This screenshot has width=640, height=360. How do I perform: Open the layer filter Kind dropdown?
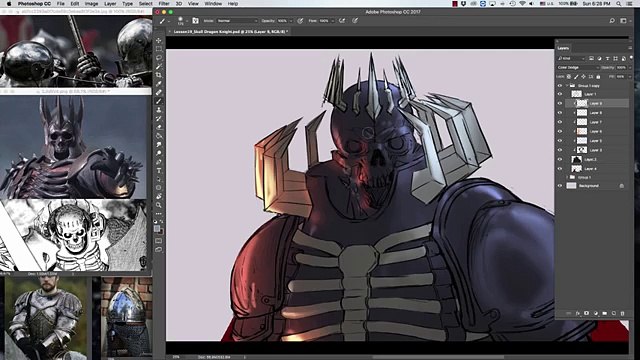click(x=571, y=58)
